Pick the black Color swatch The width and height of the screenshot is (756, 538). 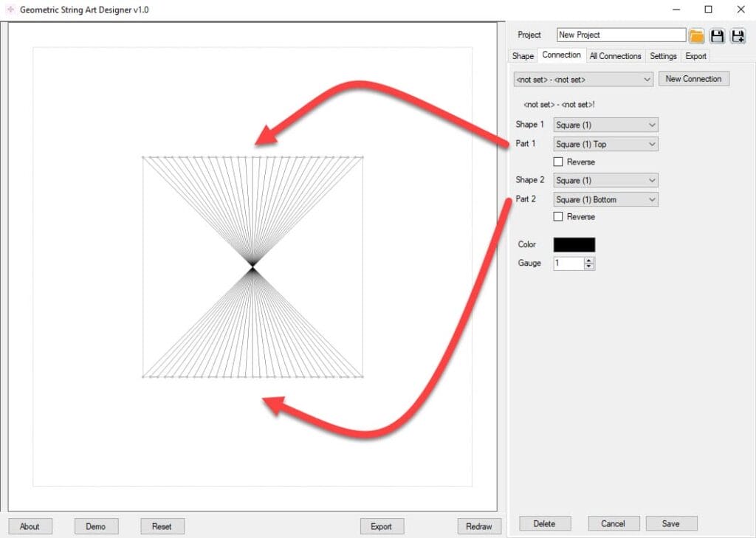coord(574,245)
